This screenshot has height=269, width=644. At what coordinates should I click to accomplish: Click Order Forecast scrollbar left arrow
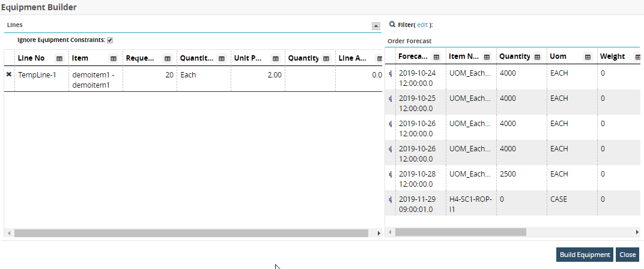click(390, 232)
